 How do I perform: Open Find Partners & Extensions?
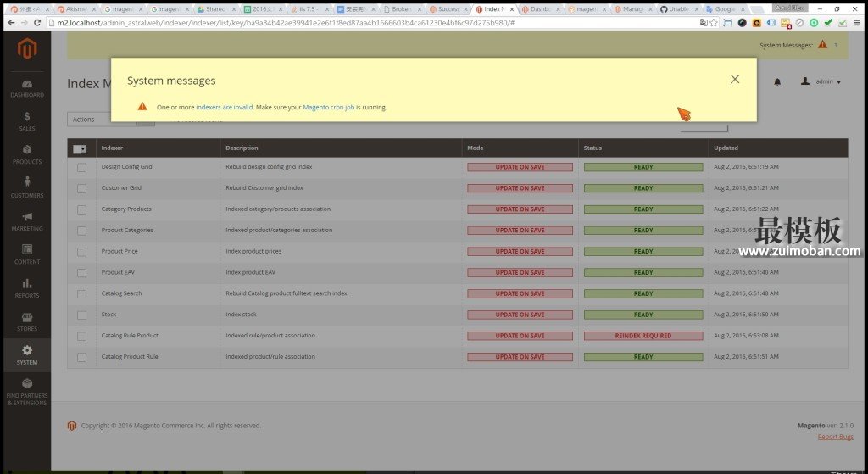click(x=26, y=392)
